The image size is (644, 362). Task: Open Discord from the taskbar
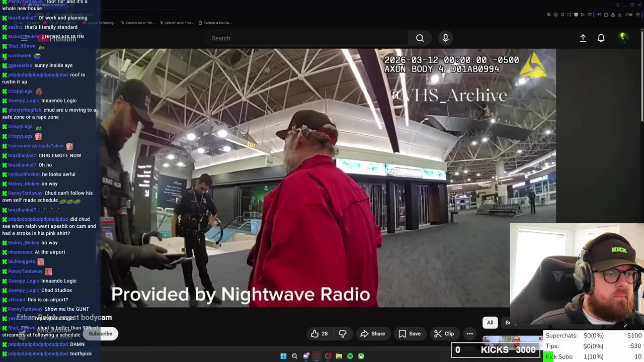point(306,356)
